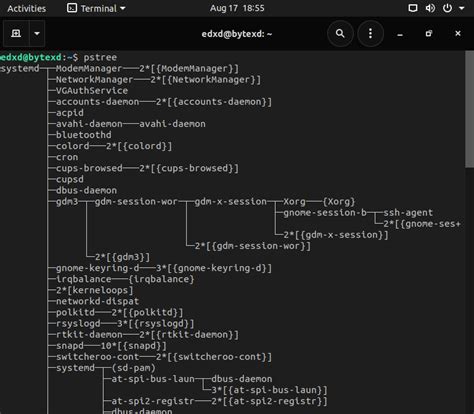Viewport: 474px width, 414px height.
Task: Open the Terminal app menu
Action: pos(96,8)
